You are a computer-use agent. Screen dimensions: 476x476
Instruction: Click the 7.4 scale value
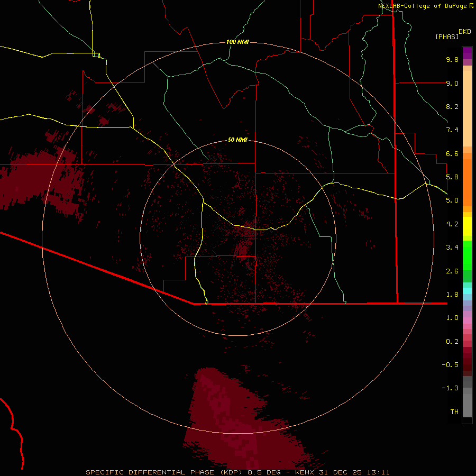pyautogui.click(x=452, y=130)
